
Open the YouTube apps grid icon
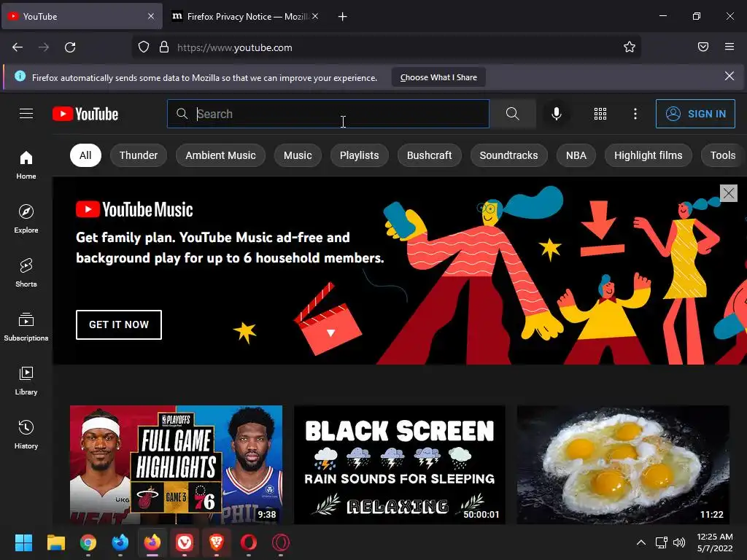pyautogui.click(x=600, y=114)
